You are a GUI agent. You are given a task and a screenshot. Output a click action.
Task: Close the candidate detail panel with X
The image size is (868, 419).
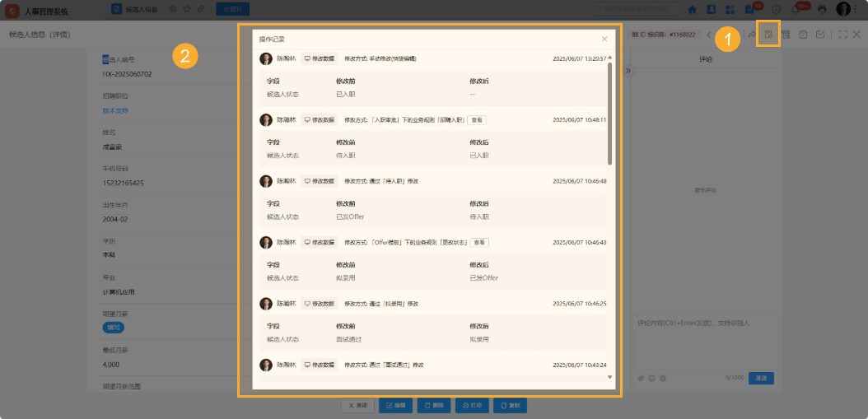pyautogui.click(x=856, y=35)
